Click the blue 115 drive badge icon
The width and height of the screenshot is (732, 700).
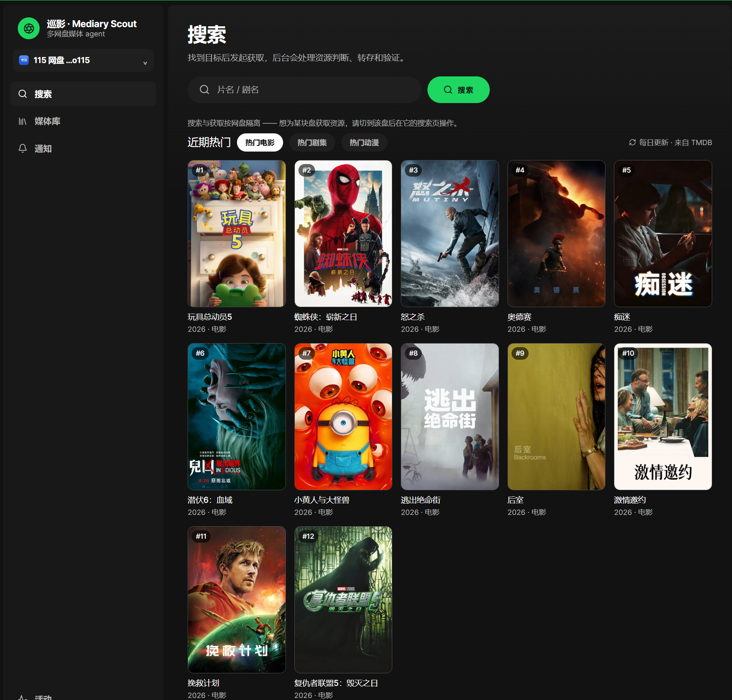click(24, 60)
